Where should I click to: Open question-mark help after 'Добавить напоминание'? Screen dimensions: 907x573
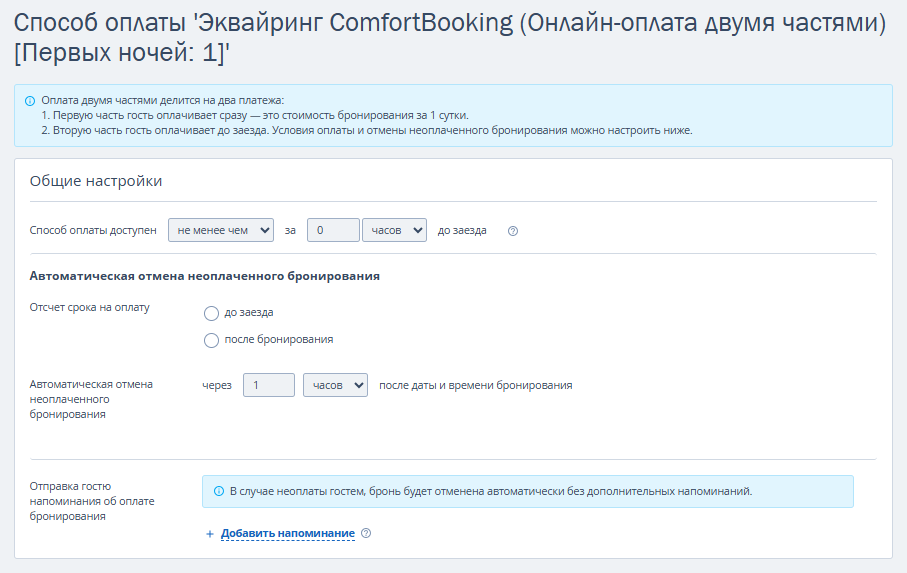point(366,533)
